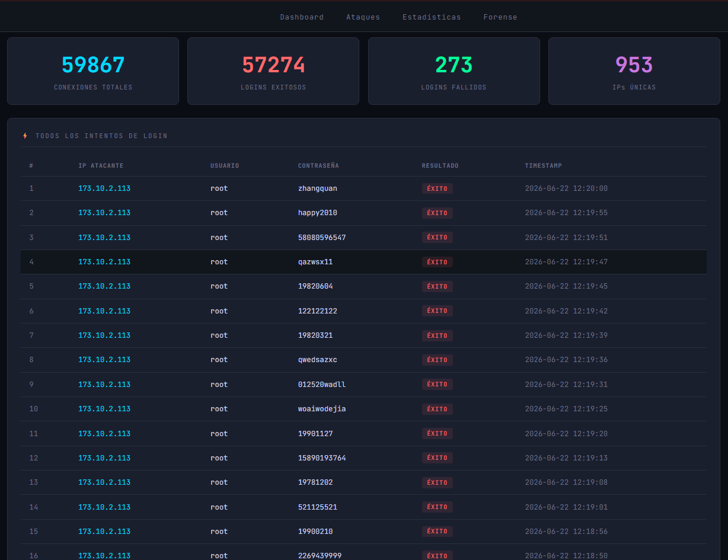Click the RESULTADO column header
The width and height of the screenshot is (728, 560).
(440, 166)
